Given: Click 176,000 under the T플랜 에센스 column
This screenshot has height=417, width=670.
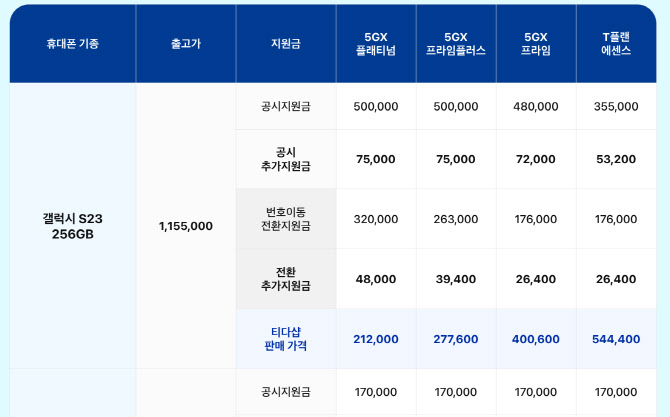Looking at the screenshot, I should tap(616, 219).
